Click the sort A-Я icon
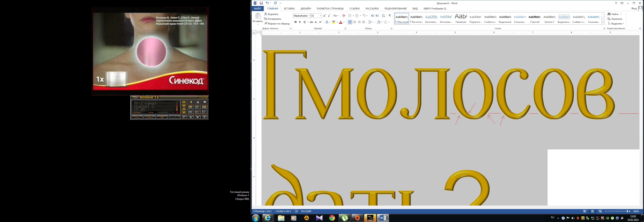 [384, 16]
